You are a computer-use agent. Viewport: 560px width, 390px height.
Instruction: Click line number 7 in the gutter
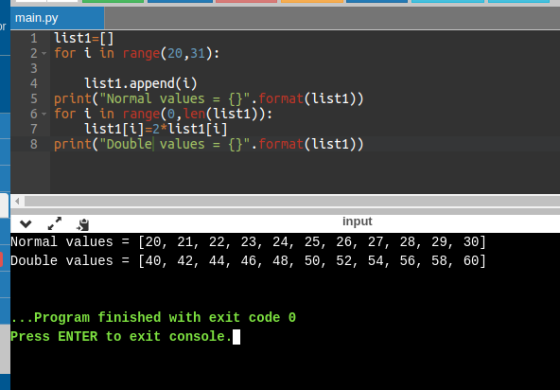34,129
